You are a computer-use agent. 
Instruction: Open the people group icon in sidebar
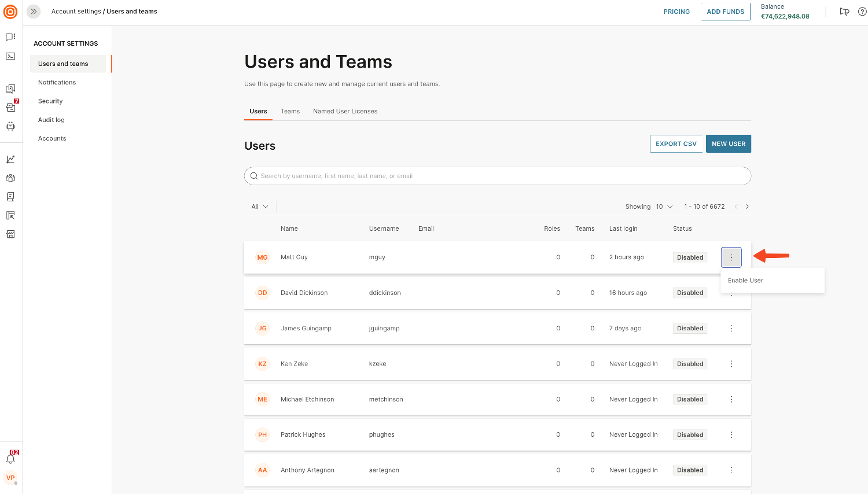tap(10, 178)
